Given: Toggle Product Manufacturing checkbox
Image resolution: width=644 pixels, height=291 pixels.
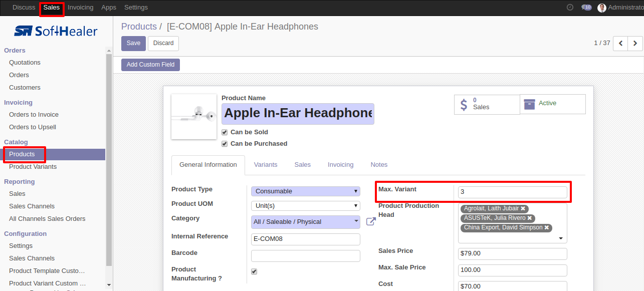Looking at the screenshot, I should (254, 271).
